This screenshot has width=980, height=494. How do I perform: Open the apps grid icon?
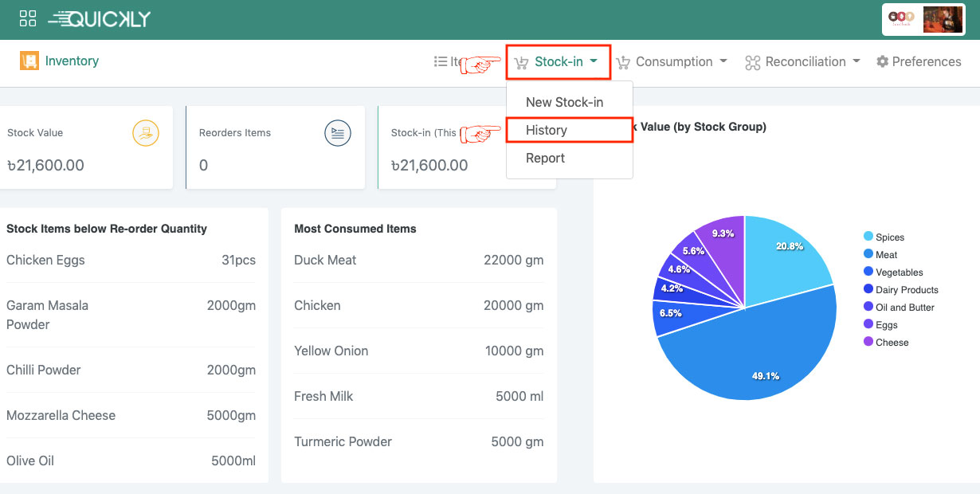click(28, 19)
